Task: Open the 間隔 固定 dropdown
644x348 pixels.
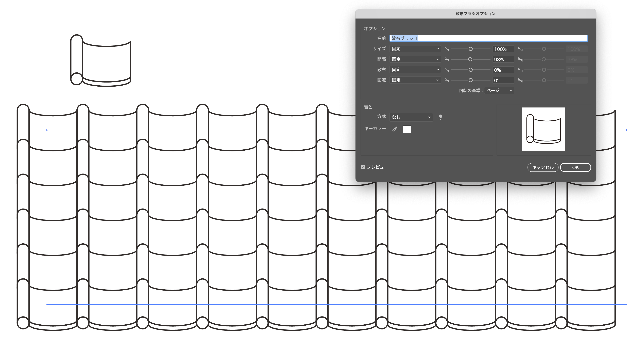Action: tap(415, 59)
